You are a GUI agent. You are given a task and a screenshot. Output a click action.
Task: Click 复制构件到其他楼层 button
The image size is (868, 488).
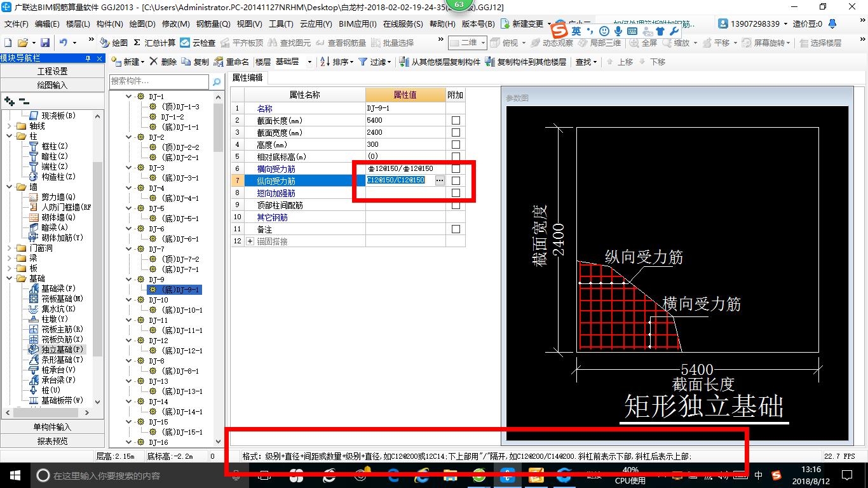526,62
